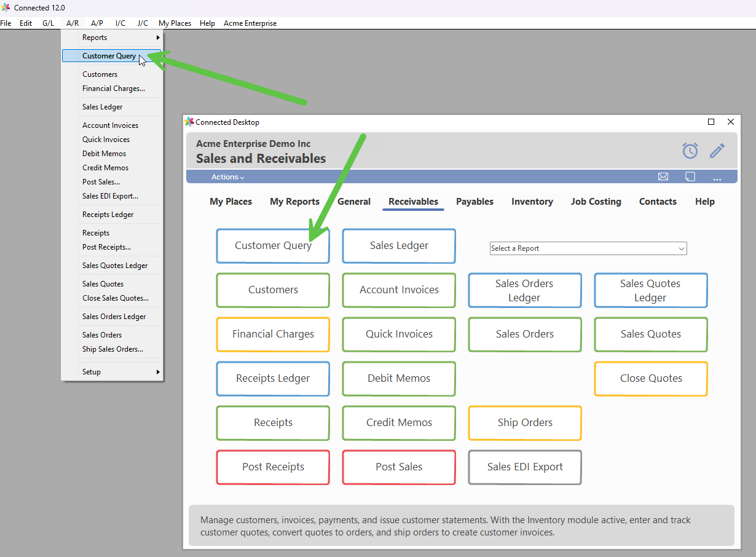Open the Quick Invoices button
756x557 pixels.
(x=399, y=334)
